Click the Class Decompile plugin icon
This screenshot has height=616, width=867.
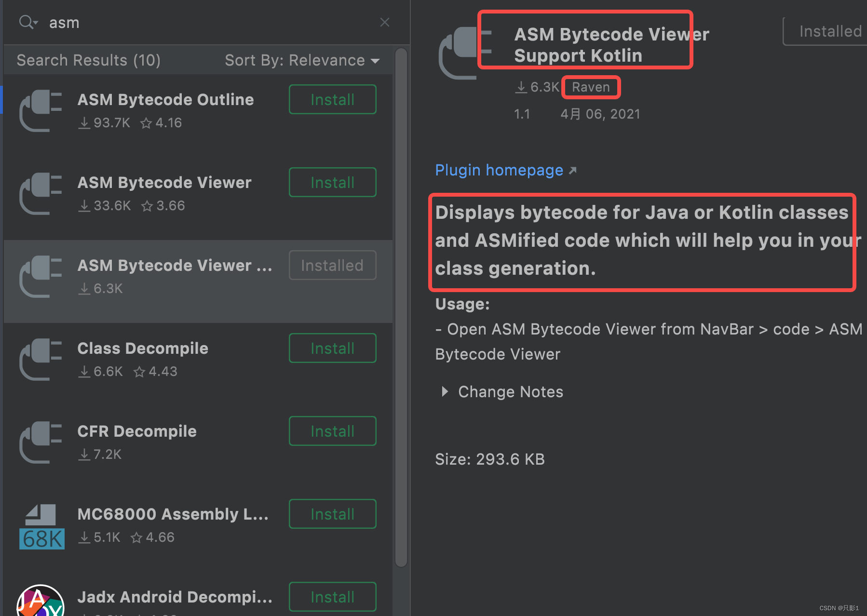tap(41, 359)
